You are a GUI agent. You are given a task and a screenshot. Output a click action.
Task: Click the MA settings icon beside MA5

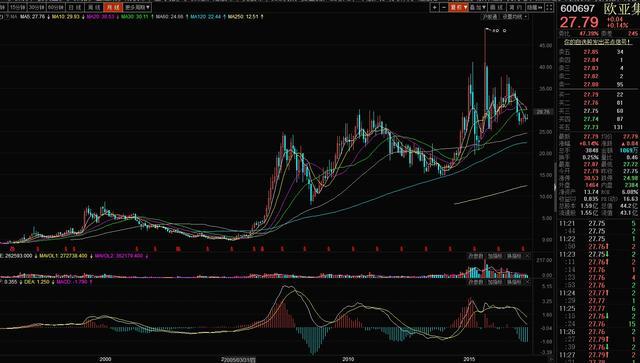(x=6, y=17)
